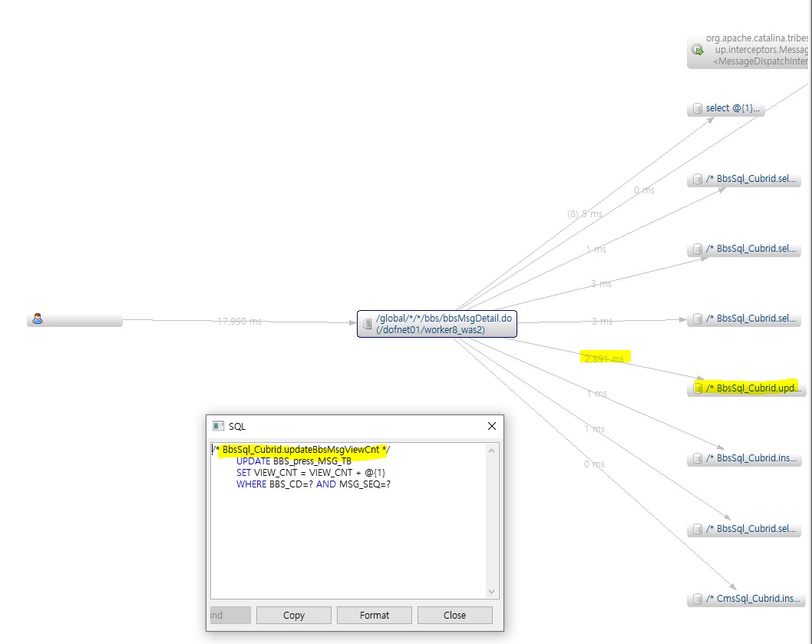Click database icon on BbsSql_Cubrid.ins node
812x644 pixels.
pyautogui.click(x=698, y=458)
